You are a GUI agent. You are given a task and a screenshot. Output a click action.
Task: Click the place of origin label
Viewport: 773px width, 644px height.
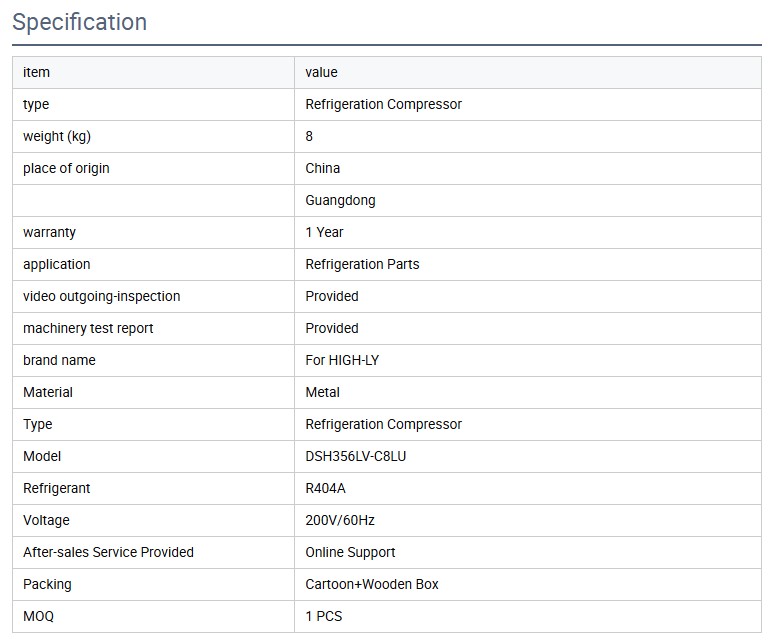pos(66,168)
